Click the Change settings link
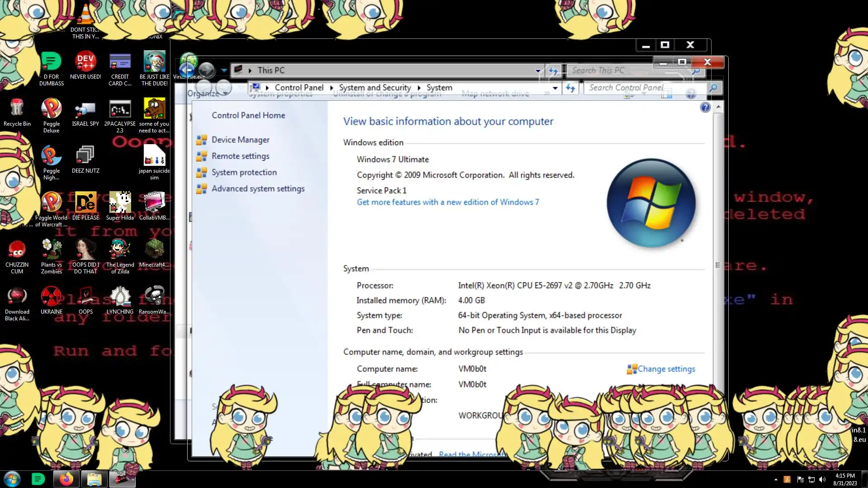 pos(666,369)
